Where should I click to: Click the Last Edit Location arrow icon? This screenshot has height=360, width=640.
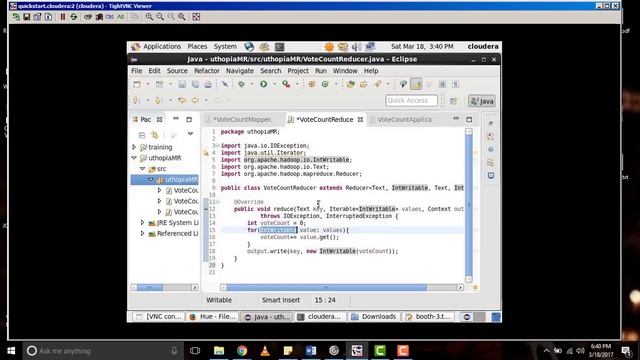pyautogui.click(x=182, y=100)
